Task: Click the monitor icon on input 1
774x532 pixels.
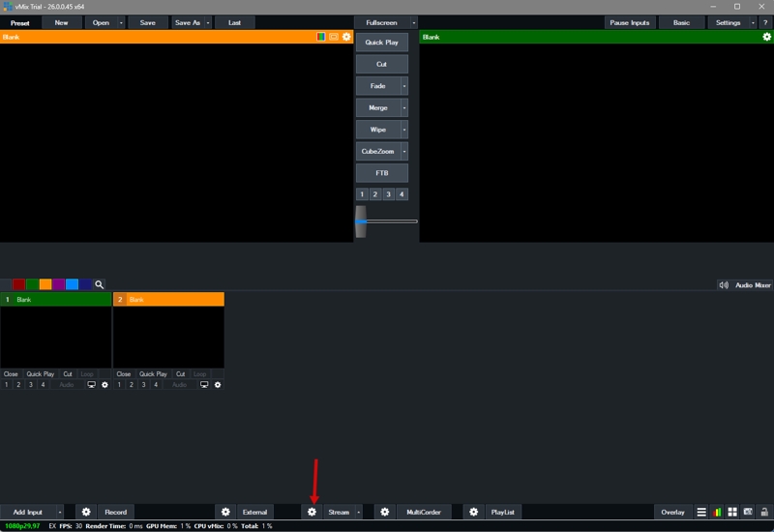Action: (91, 384)
